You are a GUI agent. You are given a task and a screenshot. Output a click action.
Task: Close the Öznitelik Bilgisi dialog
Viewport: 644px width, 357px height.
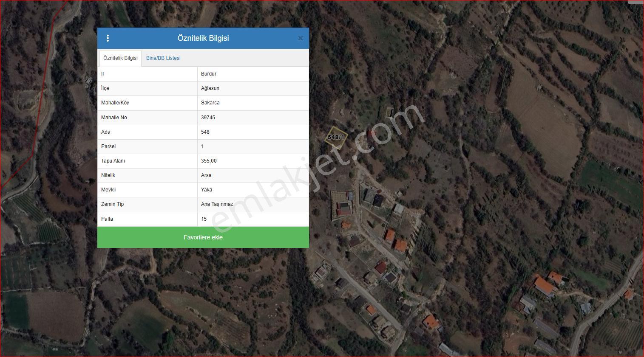click(301, 38)
